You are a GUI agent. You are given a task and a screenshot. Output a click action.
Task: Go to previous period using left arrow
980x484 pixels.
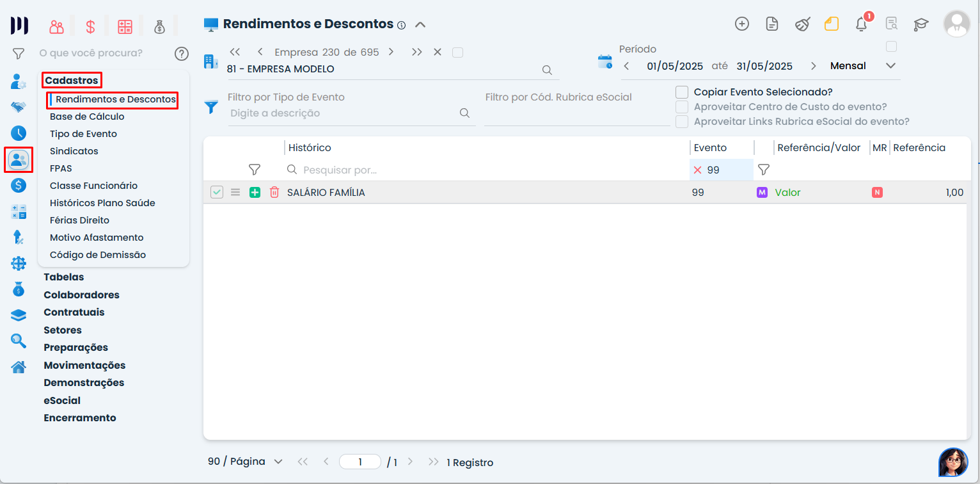pos(627,66)
